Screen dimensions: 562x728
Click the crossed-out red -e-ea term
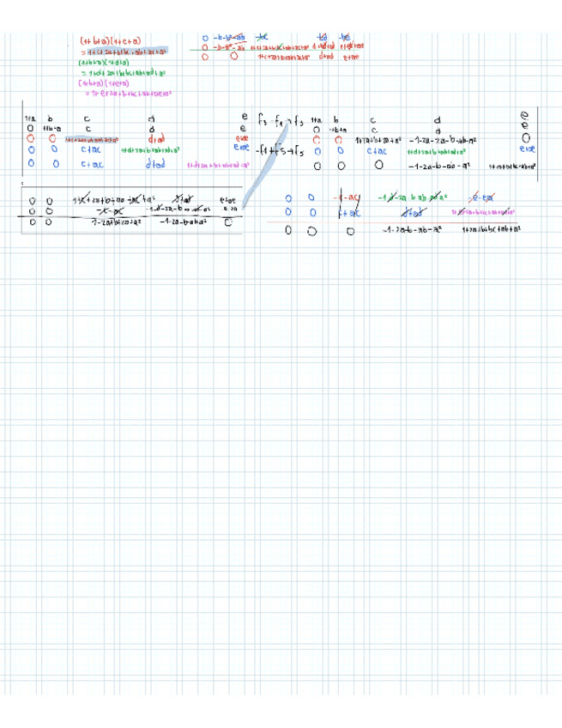pyautogui.click(x=480, y=197)
